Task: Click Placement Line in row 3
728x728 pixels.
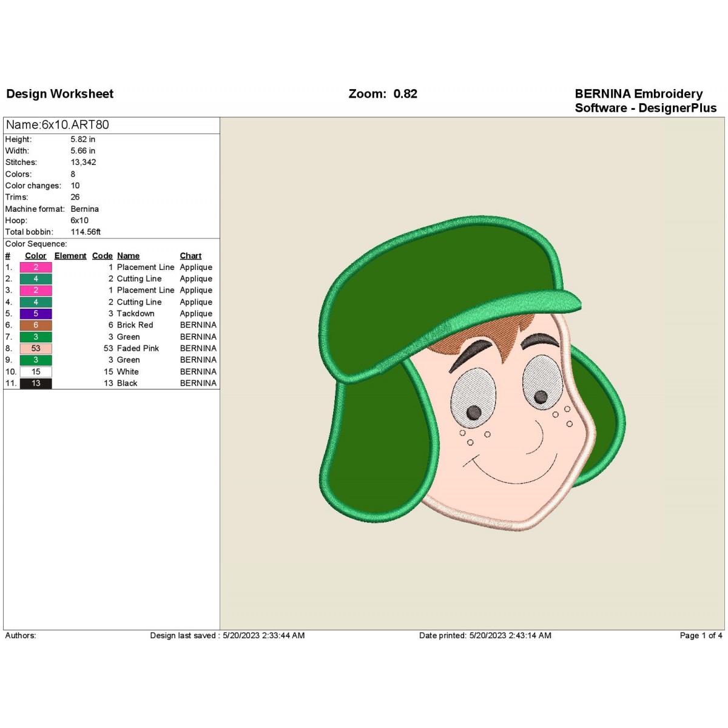Action: [x=146, y=291]
